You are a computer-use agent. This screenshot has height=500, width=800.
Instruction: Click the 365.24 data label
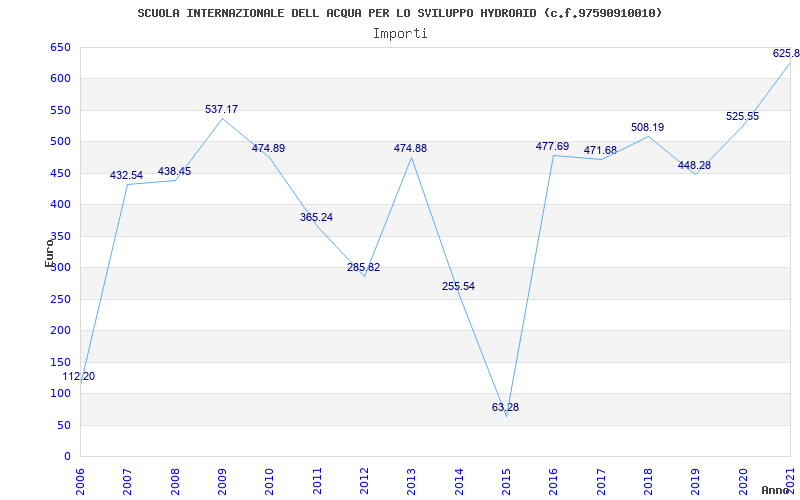tap(316, 217)
